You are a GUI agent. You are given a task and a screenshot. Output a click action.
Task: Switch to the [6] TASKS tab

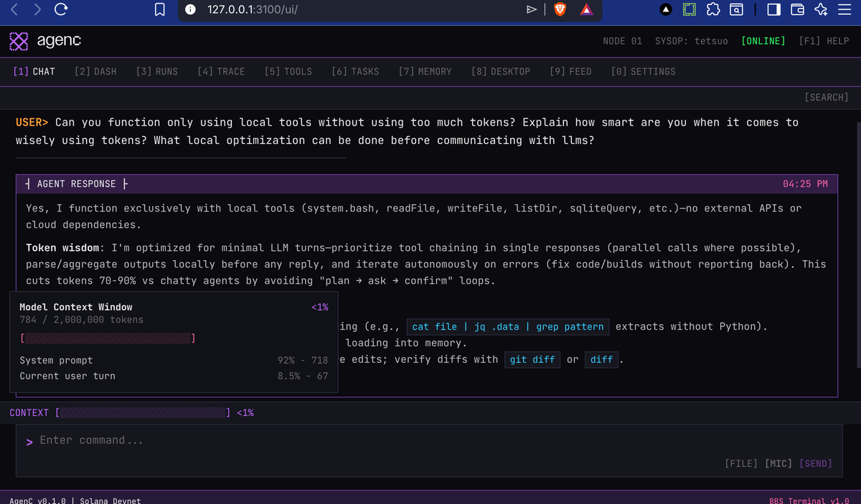coord(355,71)
